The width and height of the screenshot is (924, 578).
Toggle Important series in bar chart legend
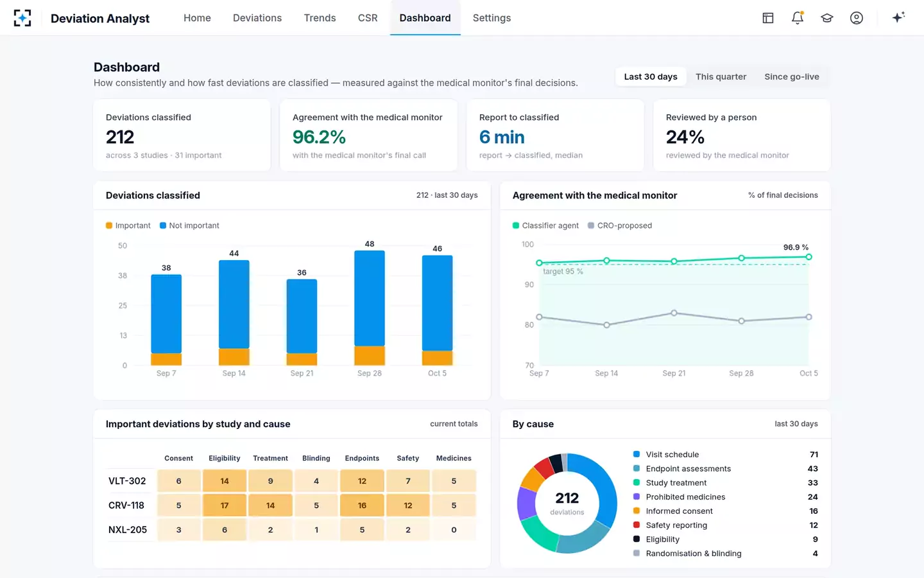coord(128,225)
